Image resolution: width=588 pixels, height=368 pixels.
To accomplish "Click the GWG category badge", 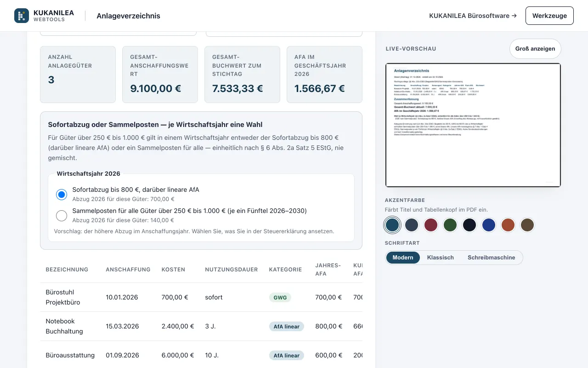I will pos(280,298).
